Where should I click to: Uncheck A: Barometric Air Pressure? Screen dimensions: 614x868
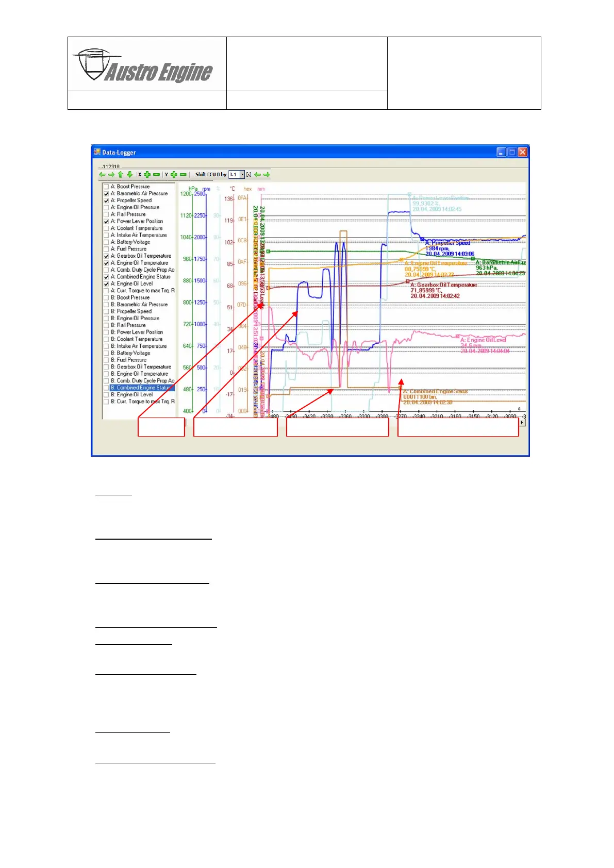[106, 194]
